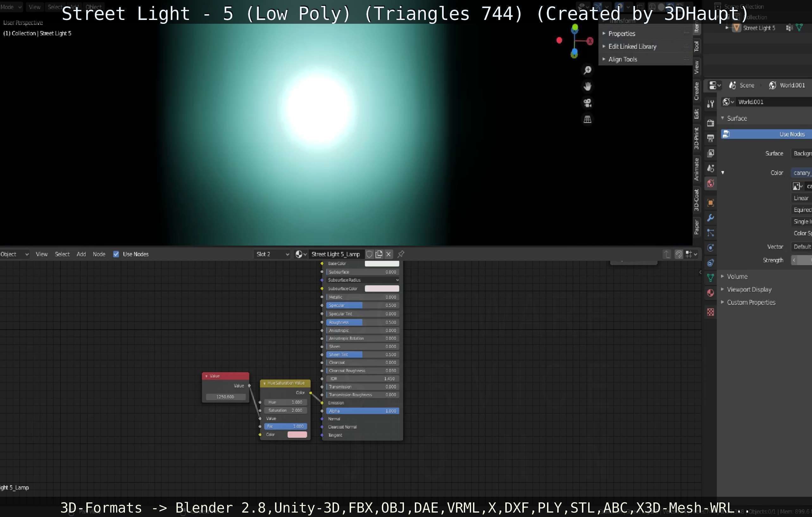Click the 1250.600 value field
The height and width of the screenshot is (517, 812).
pos(225,396)
